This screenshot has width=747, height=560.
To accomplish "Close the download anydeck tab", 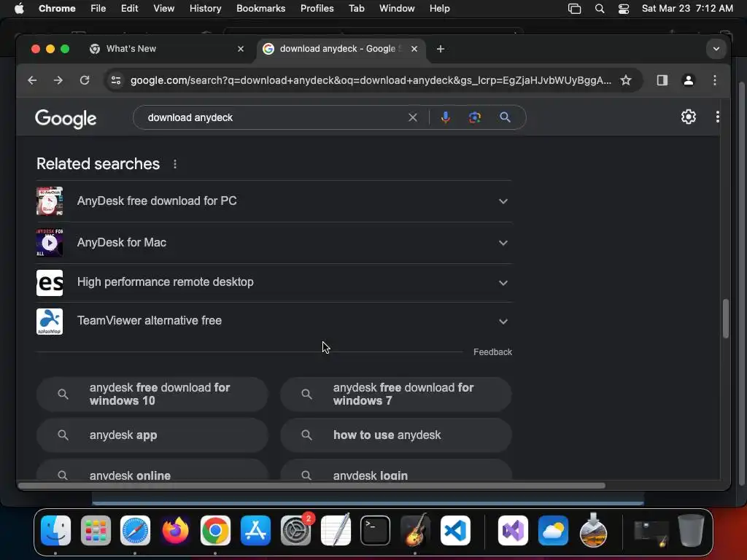I will 414,49.
